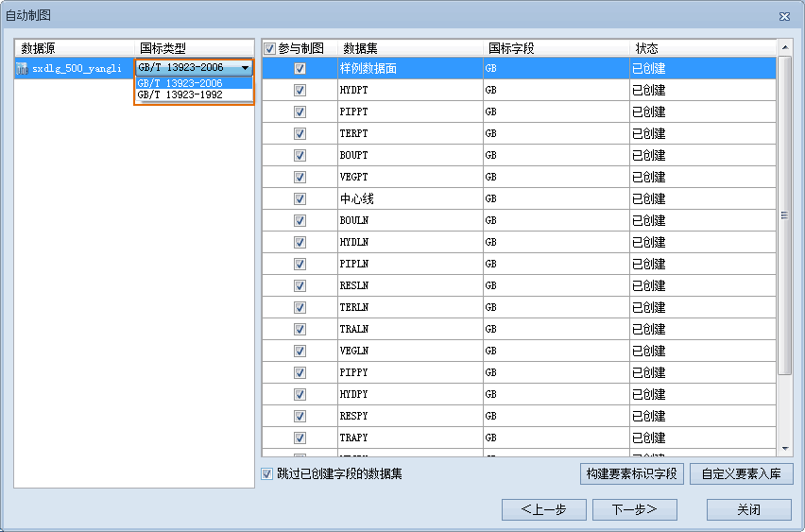Toggle the 参与制图 select-all header checkbox
The height and width of the screenshot is (532, 805).
click(x=269, y=49)
